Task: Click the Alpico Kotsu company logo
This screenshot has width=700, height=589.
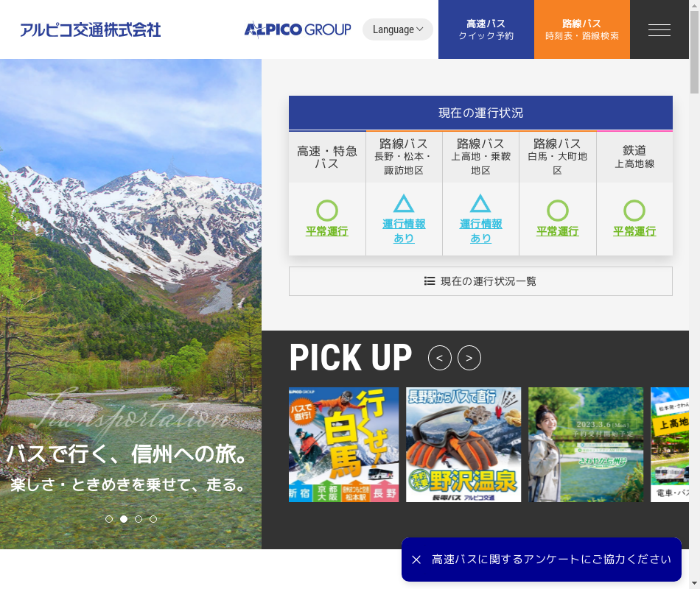Action: pos(90,30)
